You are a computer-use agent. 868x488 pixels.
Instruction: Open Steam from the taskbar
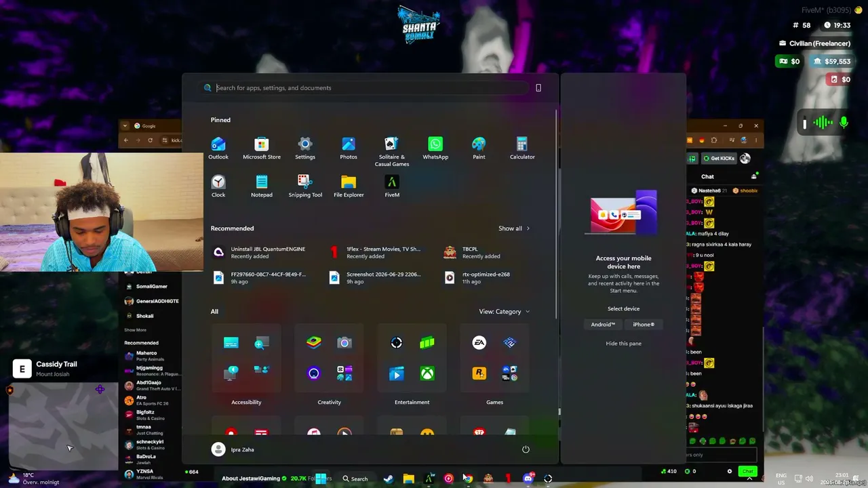pyautogui.click(x=389, y=479)
